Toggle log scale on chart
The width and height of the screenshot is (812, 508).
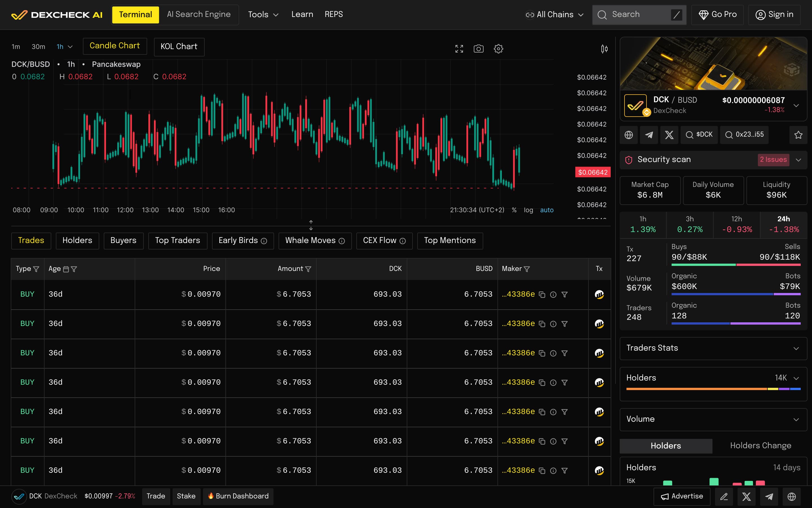pyautogui.click(x=528, y=210)
